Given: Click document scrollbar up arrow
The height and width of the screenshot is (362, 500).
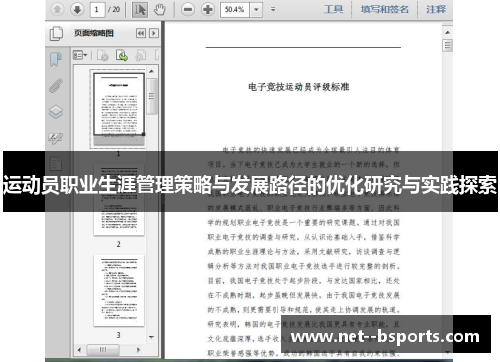Looking at the screenshot, I should 447,32.
